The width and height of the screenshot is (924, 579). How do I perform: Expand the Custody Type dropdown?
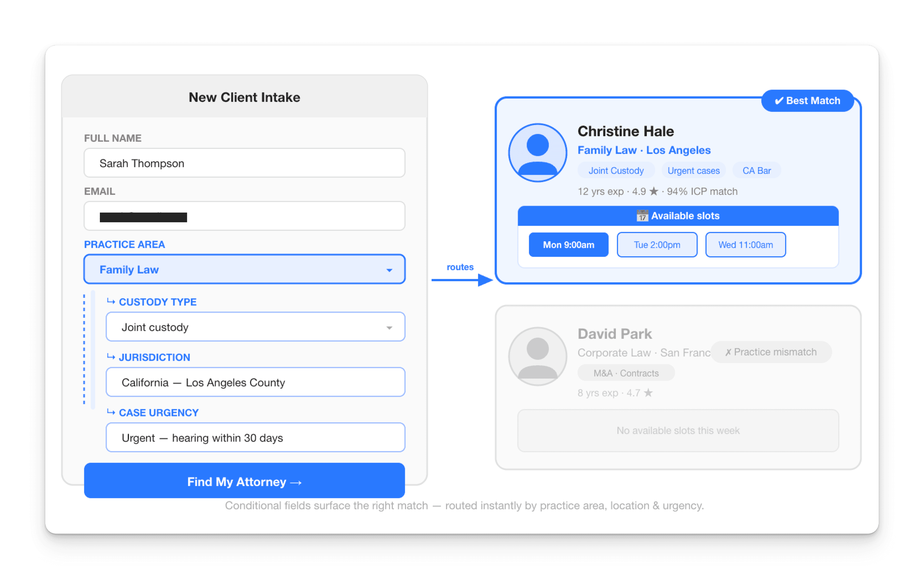[x=255, y=327]
